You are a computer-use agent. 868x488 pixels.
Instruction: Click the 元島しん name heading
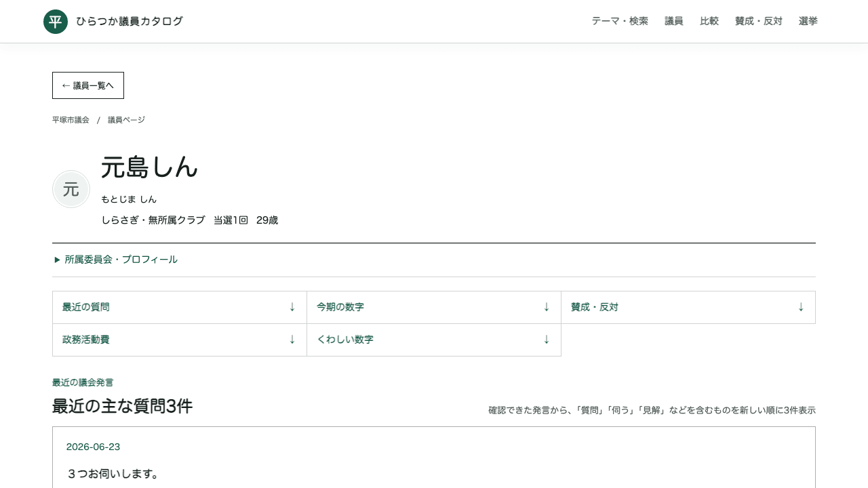pos(149,167)
